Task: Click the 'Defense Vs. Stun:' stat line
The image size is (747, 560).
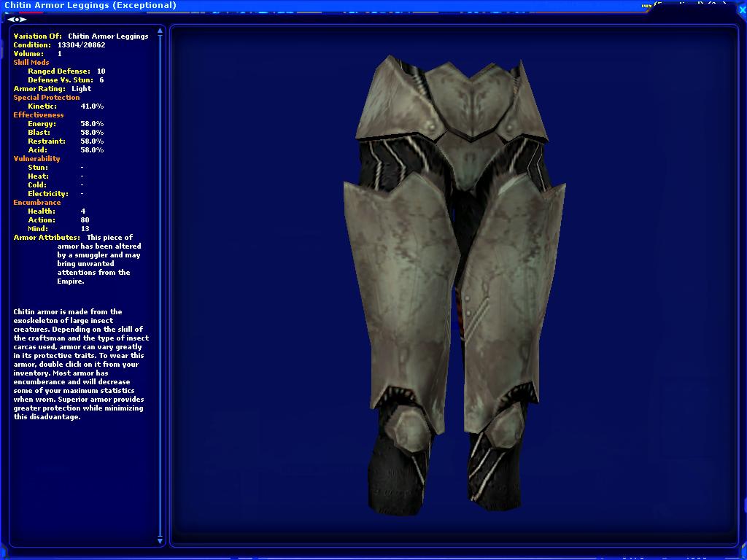Action: coord(66,80)
